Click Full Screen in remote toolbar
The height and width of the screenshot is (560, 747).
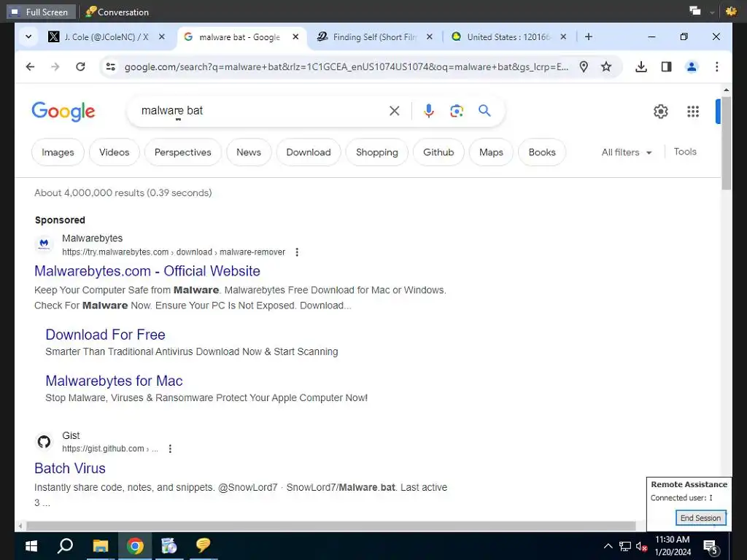40,12
